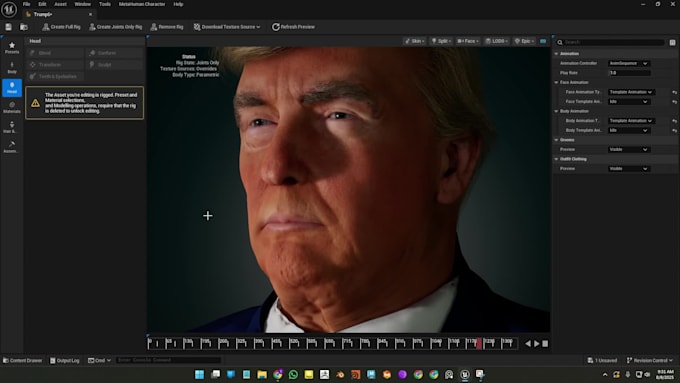Click the details panel settings grid icon

672,42
